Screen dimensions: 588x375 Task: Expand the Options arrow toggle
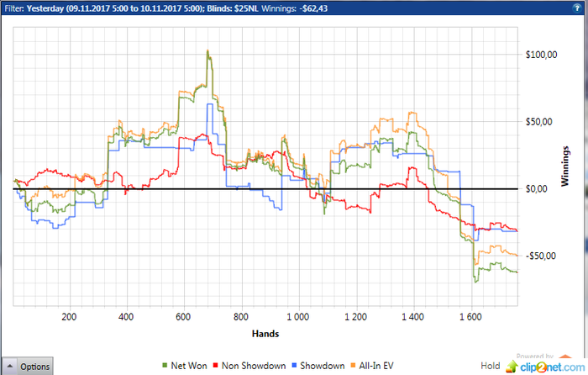pos(10,366)
